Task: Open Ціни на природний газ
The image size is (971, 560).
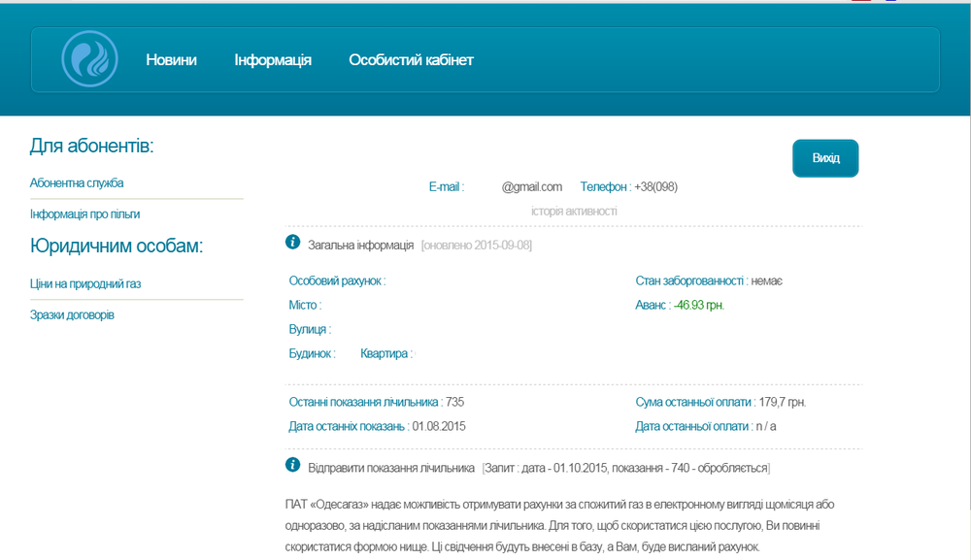Action: click(86, 283)
